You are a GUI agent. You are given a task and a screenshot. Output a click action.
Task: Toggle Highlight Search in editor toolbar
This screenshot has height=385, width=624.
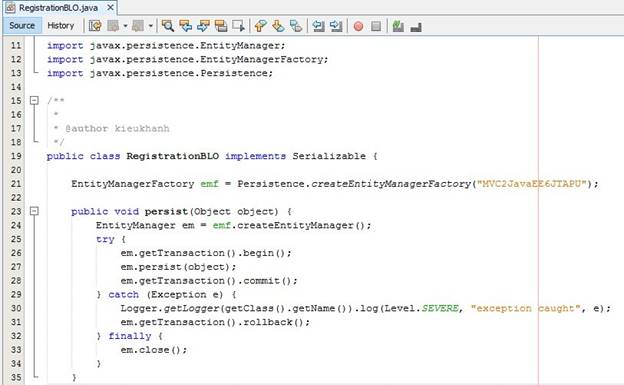(x=221, y=26)
